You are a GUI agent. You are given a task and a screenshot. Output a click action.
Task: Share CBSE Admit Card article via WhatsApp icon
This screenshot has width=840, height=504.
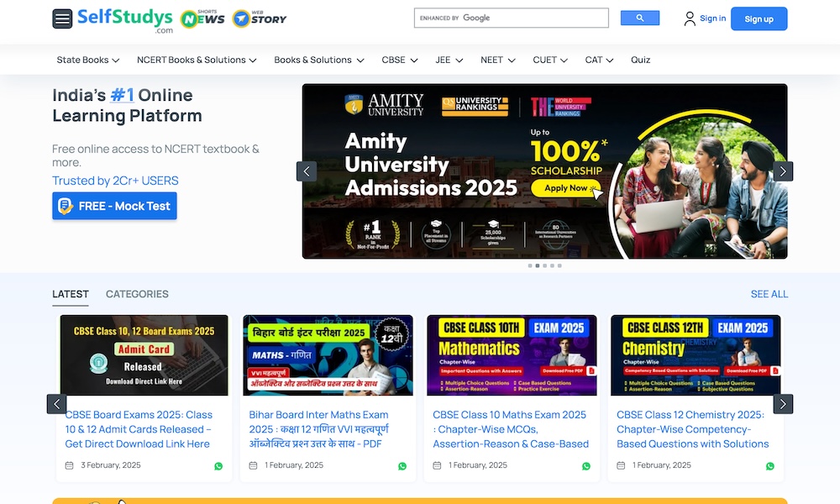(218, 466)
